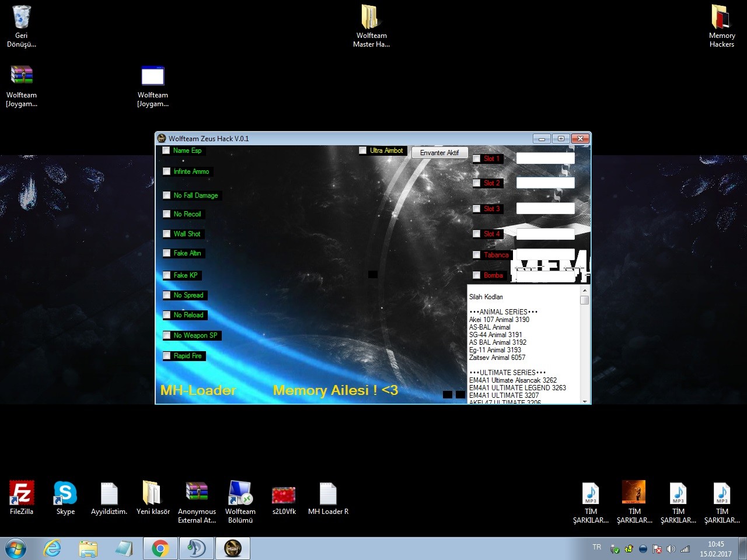Click the 'Akei 107 Animal 3190' list line
The image size is (747, 560).
tap(500, 320)
